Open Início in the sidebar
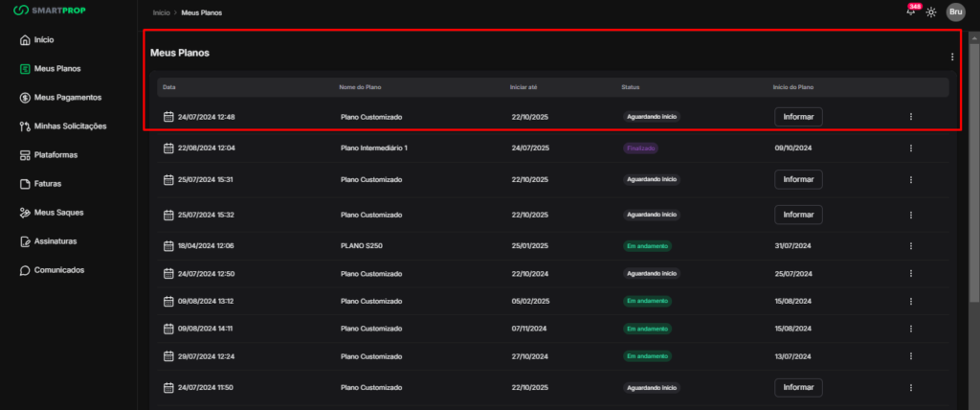Screen dimensions: 980x410 (x=43, y=40)
